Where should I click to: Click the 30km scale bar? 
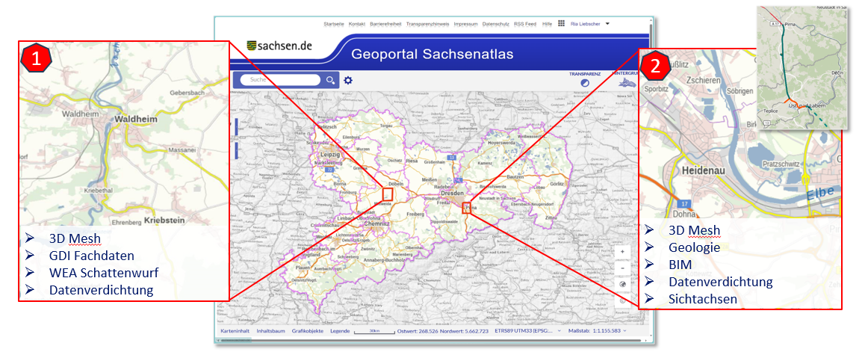(x=373, y=331)
